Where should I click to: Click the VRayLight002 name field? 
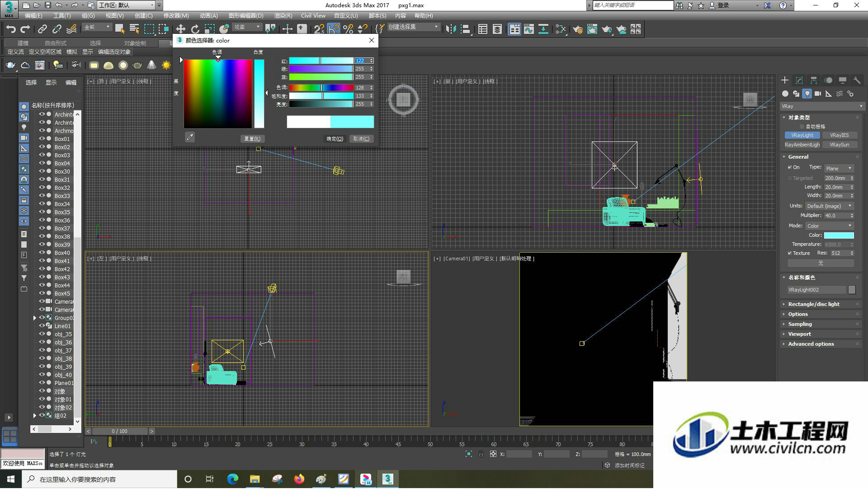pos(816,290)
